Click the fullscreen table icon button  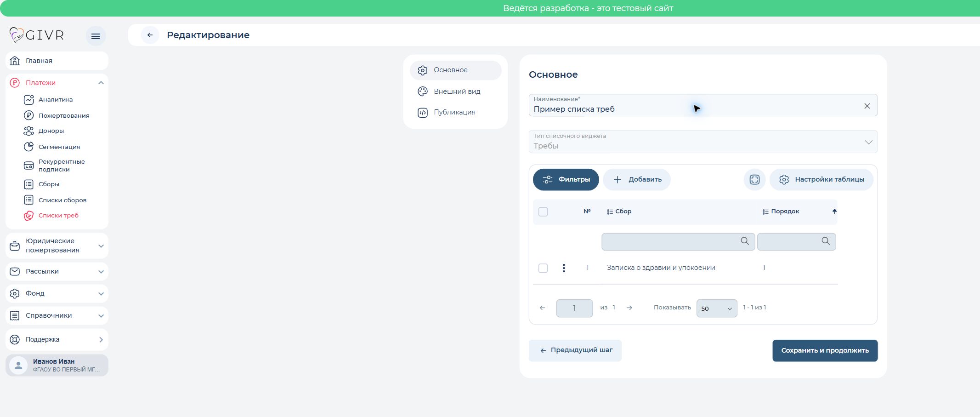[x=754, y=180]
